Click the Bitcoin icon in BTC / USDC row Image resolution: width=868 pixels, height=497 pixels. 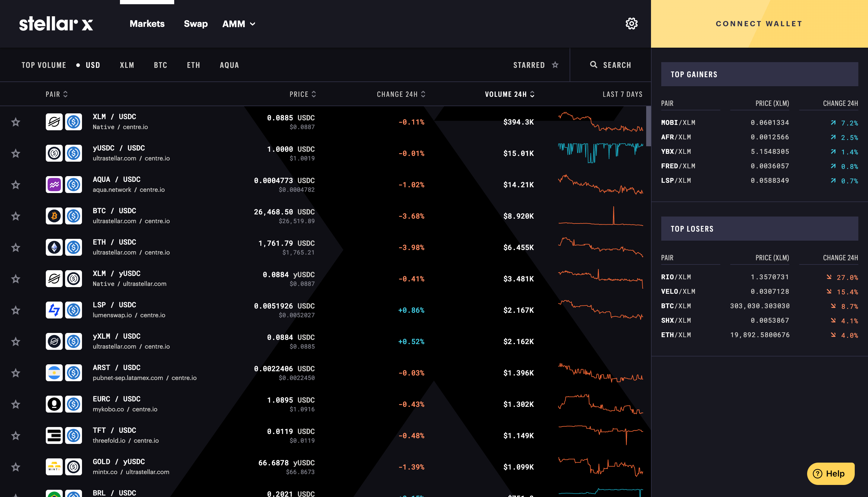[x=54, y=216]
